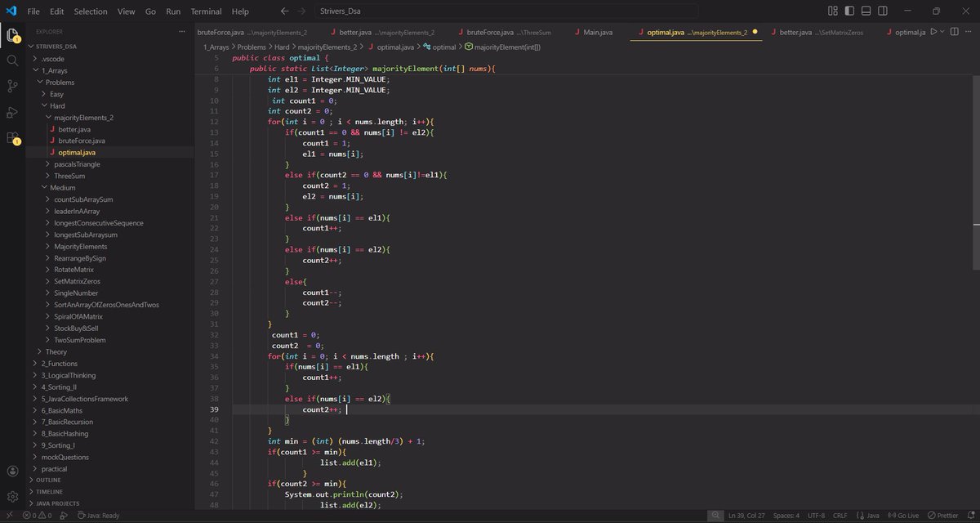Image resolution: width=980 pixels, height=523 pixels.
Task: Expand the pascalsTriangle folder
Action: pyautogui.click(x=110, y=164)
